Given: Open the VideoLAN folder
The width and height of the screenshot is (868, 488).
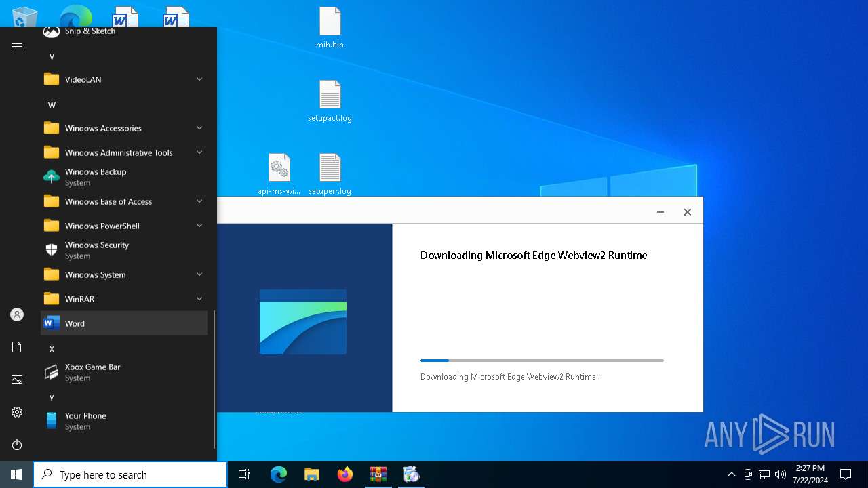Looking at the screenshot, I should click(124, 79).
